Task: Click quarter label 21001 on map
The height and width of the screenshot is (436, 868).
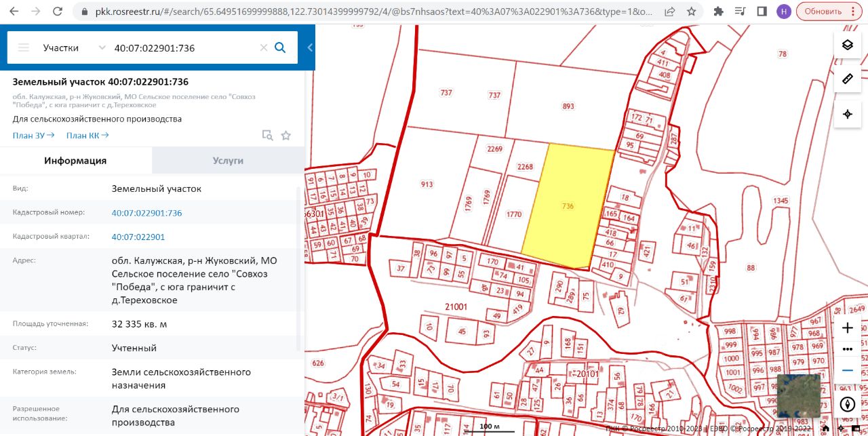Action: (456, 306)
